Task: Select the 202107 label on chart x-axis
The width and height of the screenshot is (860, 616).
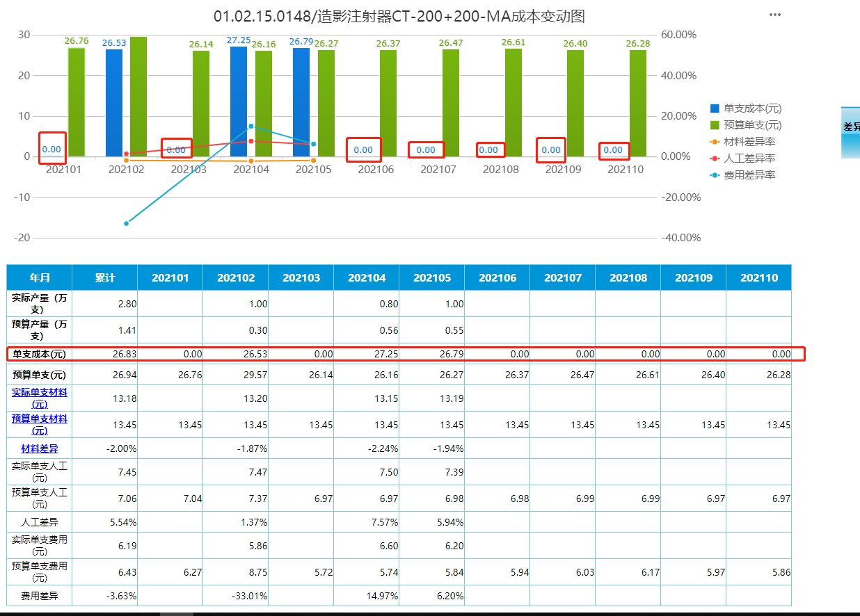Action: point(438,169)
